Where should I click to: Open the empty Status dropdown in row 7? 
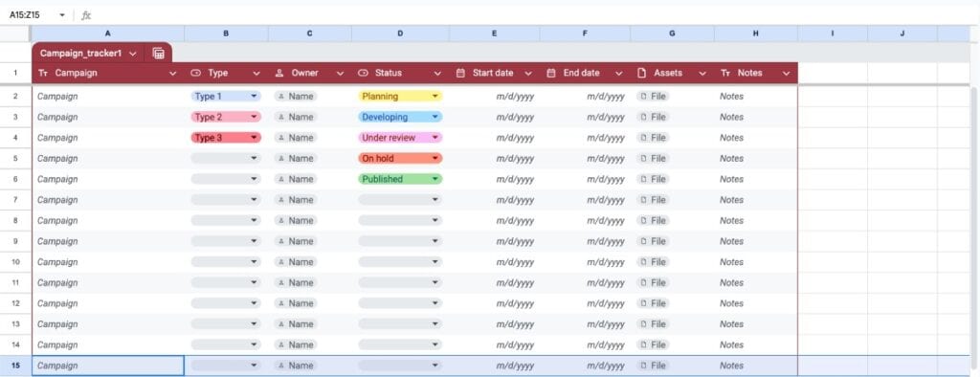pos(400,200)
